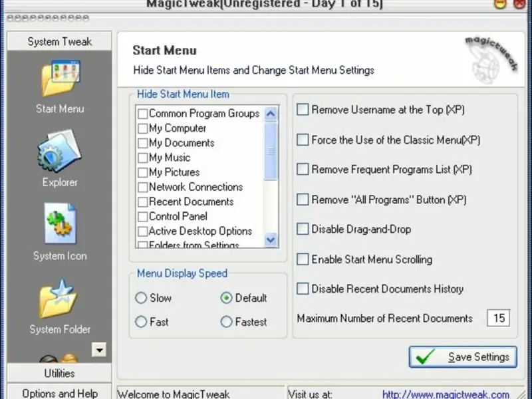Select the Fastest menu display speed

(x=226, y=322)
